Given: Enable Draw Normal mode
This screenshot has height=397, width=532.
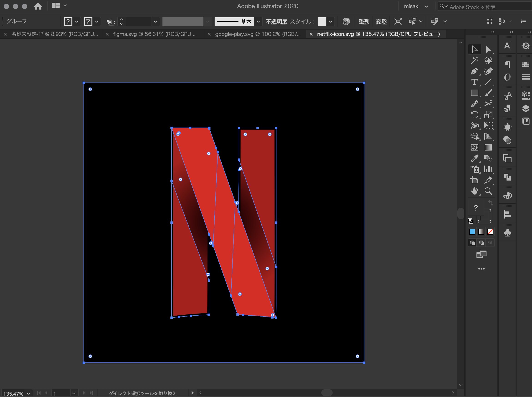Looking at the screenshot, I should pyautogui.click(x=472, y=243).
